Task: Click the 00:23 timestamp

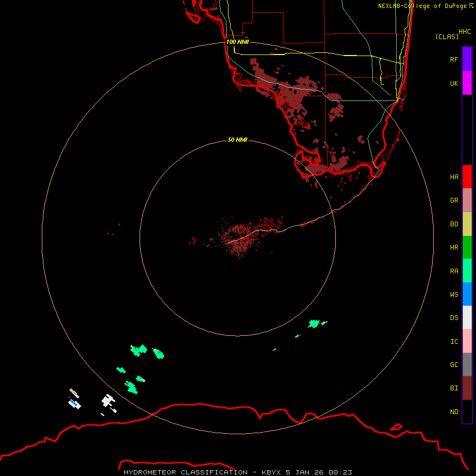Action: tap(340, 472)
